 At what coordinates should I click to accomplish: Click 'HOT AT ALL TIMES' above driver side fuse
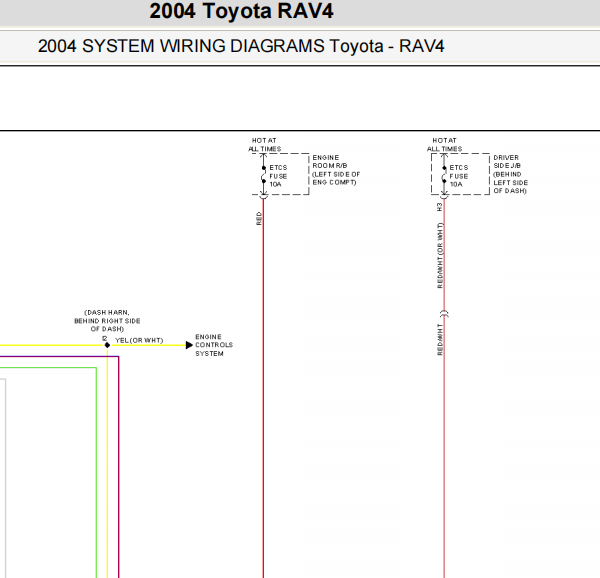tap(445, 145)
